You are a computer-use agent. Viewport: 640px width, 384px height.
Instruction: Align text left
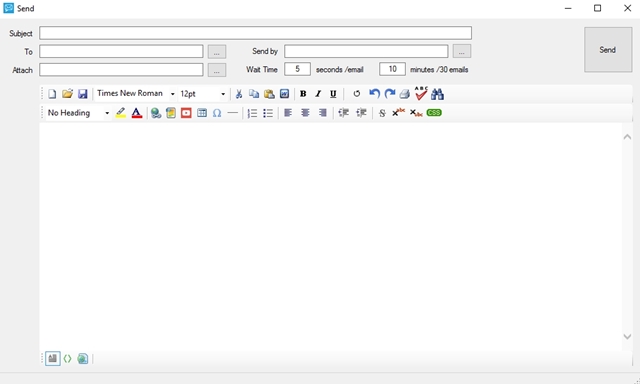288,113
